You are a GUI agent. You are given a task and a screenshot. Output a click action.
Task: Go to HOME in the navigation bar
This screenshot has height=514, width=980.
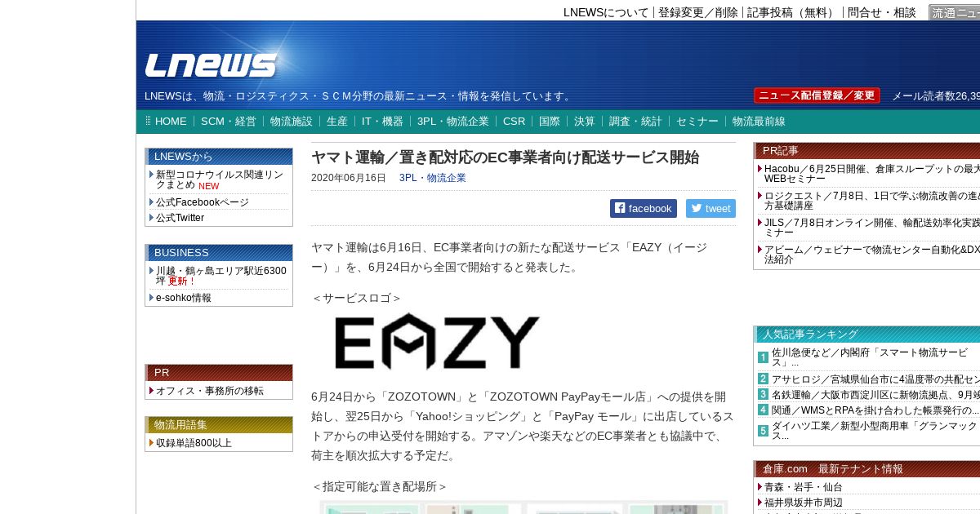pos(171,121)
